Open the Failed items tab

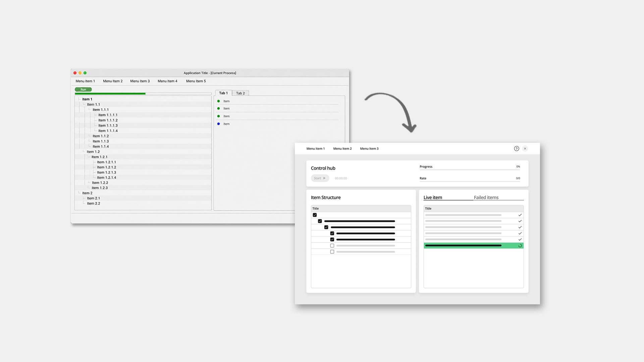(486, 197)
